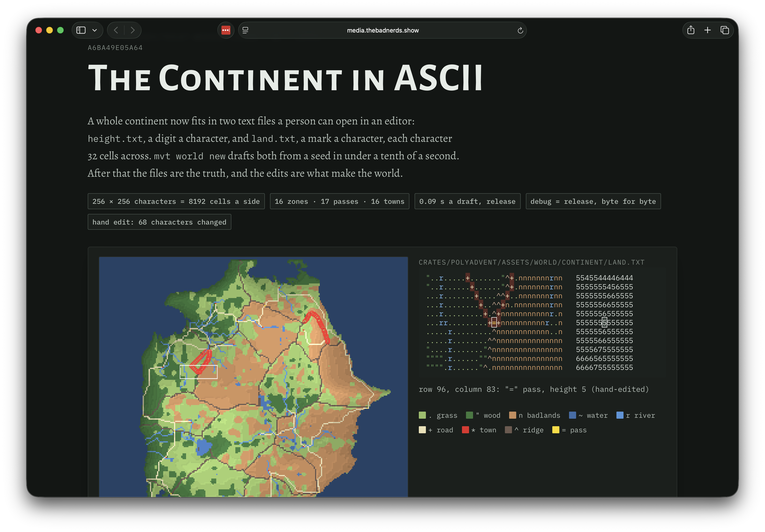Go back with the back arrow

(116, 30)
